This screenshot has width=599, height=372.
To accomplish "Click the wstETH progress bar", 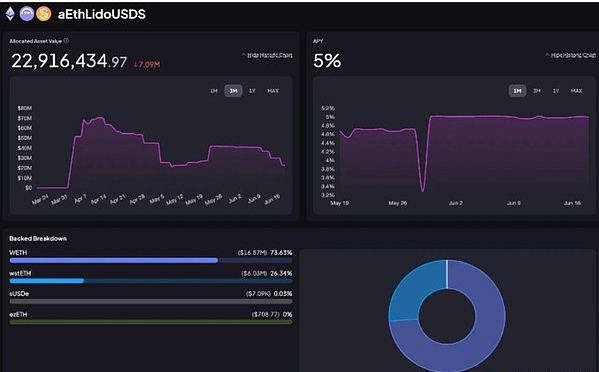I will [x=151, y=281].
